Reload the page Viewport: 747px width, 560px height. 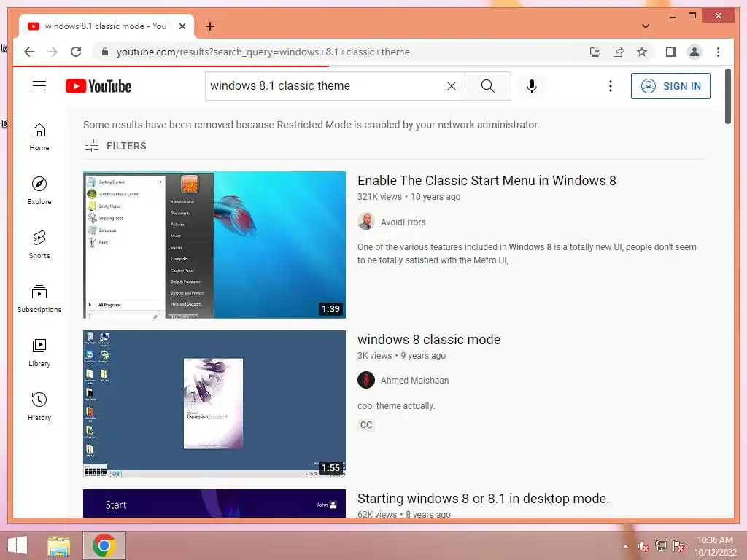click(x=76, y=52)
